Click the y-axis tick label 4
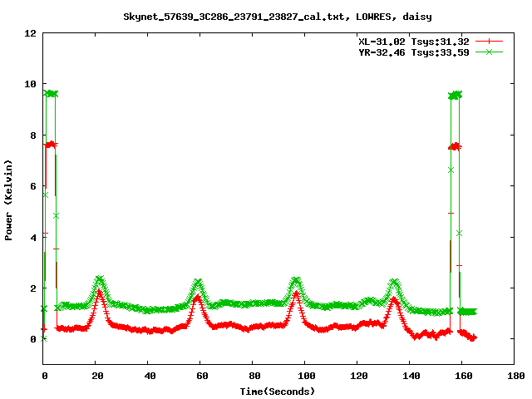 point(33,238)
